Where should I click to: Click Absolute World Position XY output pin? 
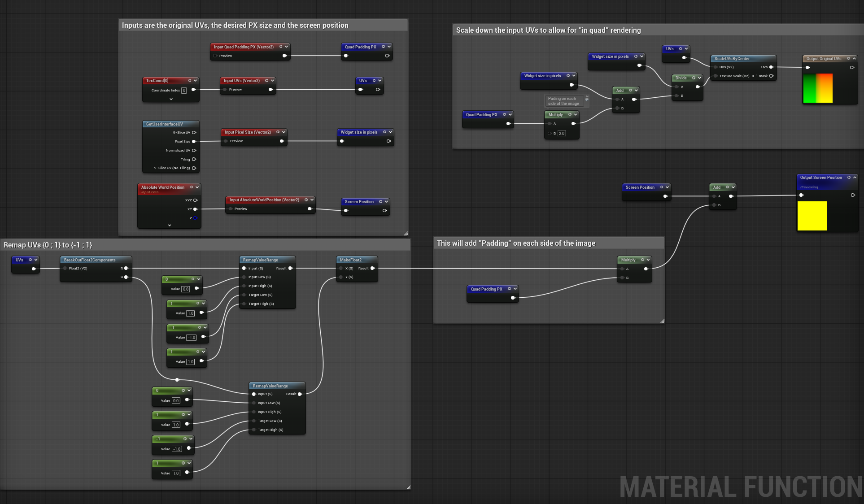click(195, 209)
